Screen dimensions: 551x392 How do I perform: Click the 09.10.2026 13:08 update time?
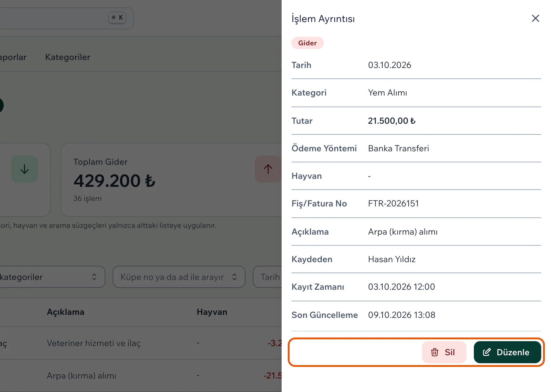click(x=401, y=315)
